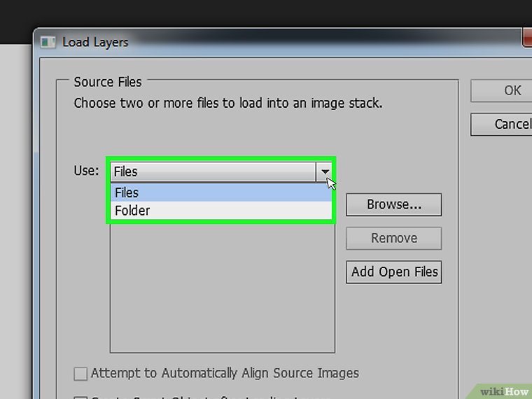Image resolution: width=532 pixels, height=399 pixels.
Task: Enable Attempt to Automatically Align Source Images
Action: 81,373
